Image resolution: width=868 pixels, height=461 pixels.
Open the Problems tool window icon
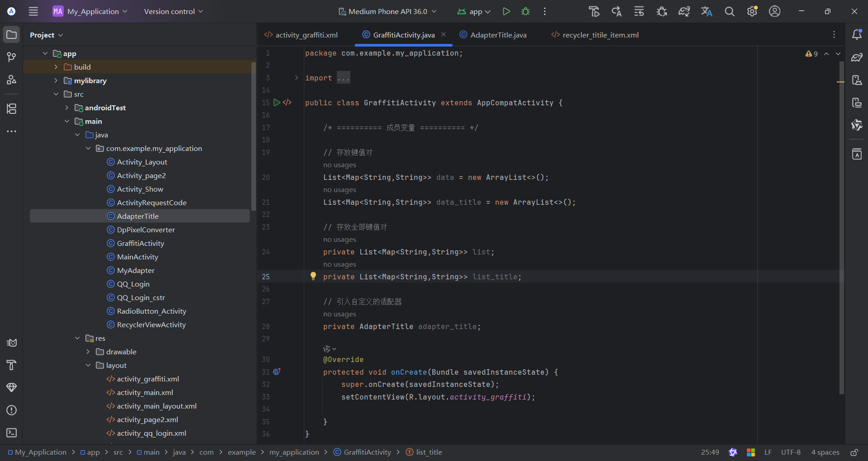click(x=12, y=410)
